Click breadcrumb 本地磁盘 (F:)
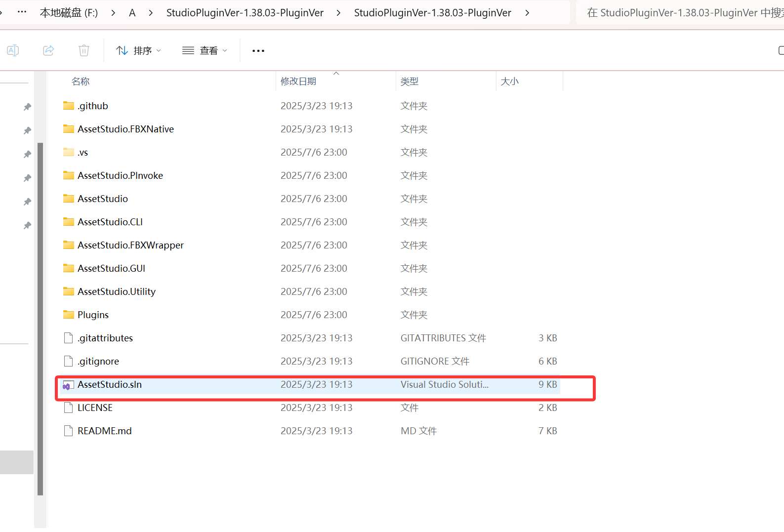The image size is (784, 532). 69,13
